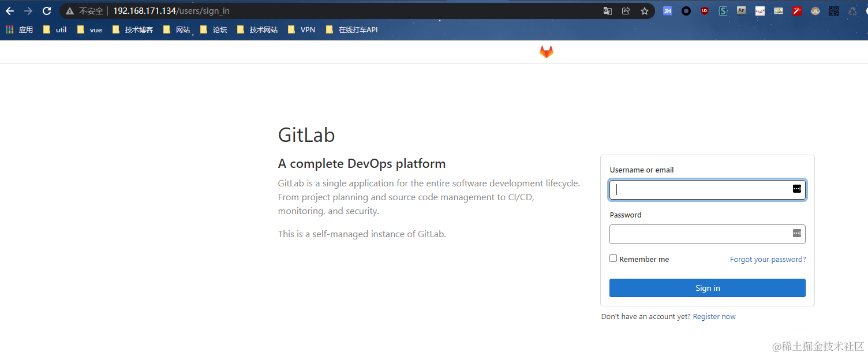Open the 网站 bookmark folder

tap(177, 29)
